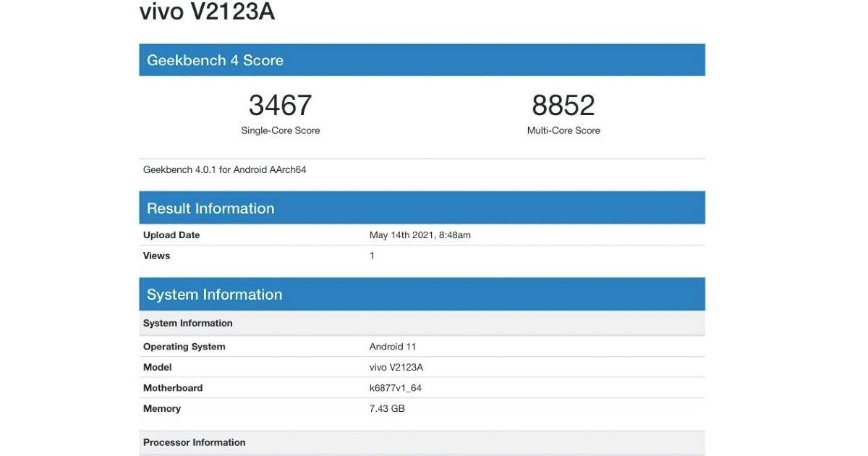868x456 pixels.
Task: Select the Multi-Core Score label
Action: (x=563, y=130)
